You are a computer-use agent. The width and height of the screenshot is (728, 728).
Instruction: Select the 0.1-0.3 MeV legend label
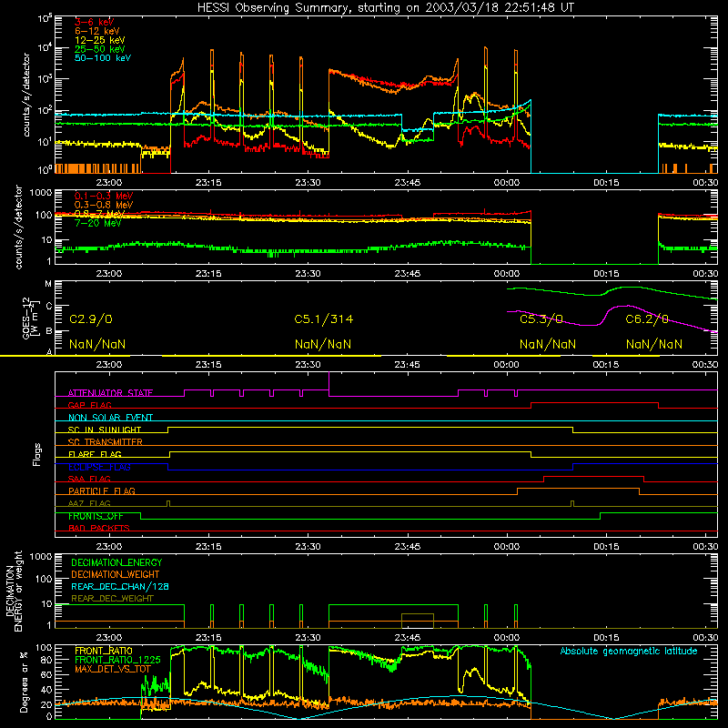(103, 196)
